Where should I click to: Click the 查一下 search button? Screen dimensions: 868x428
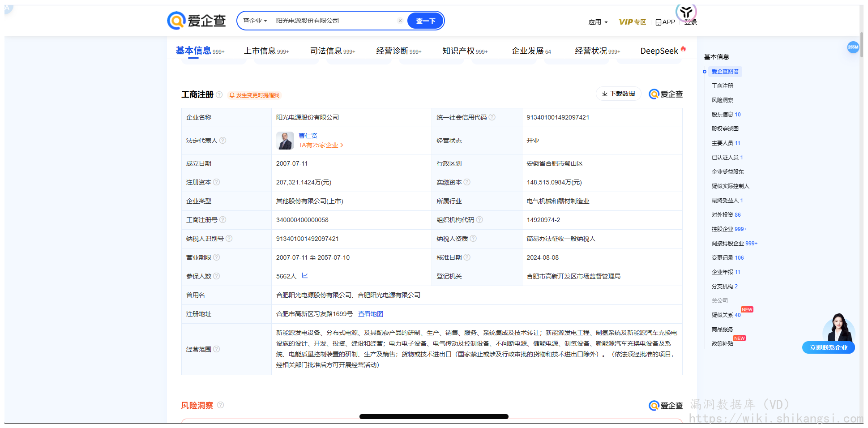425,21
